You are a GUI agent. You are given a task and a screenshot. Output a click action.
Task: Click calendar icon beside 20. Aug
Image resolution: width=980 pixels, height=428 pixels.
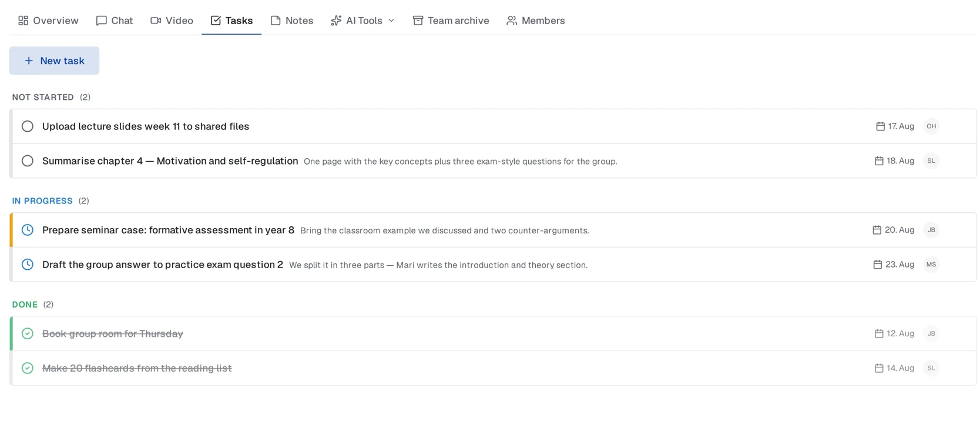pos(877,230)
